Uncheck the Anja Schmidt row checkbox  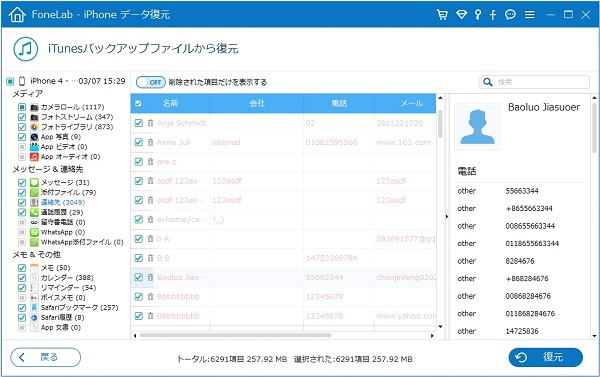click(139, 123)
